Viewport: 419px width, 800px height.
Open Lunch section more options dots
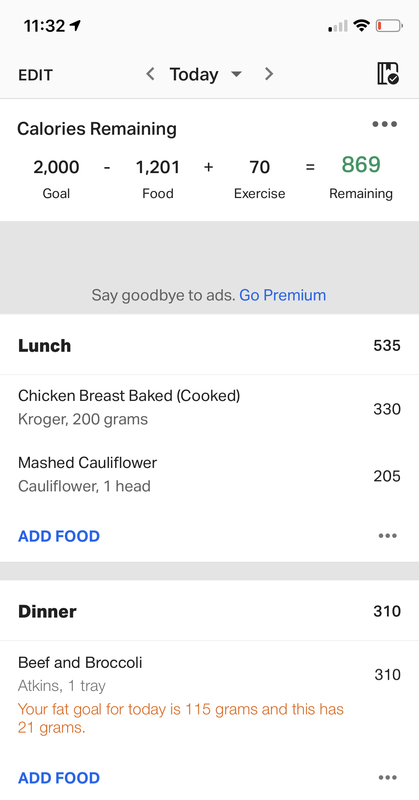[388, 536]
